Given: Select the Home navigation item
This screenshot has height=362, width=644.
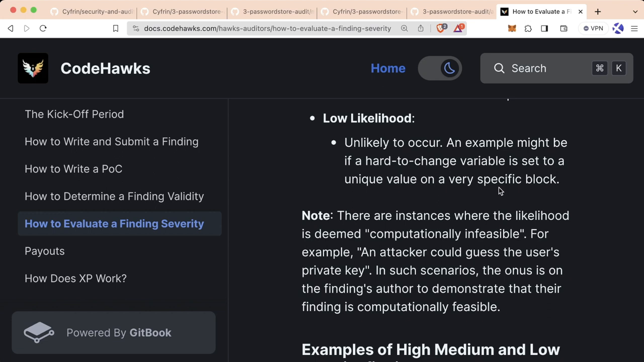Looking at the screenshot, I should coord(388,68).
